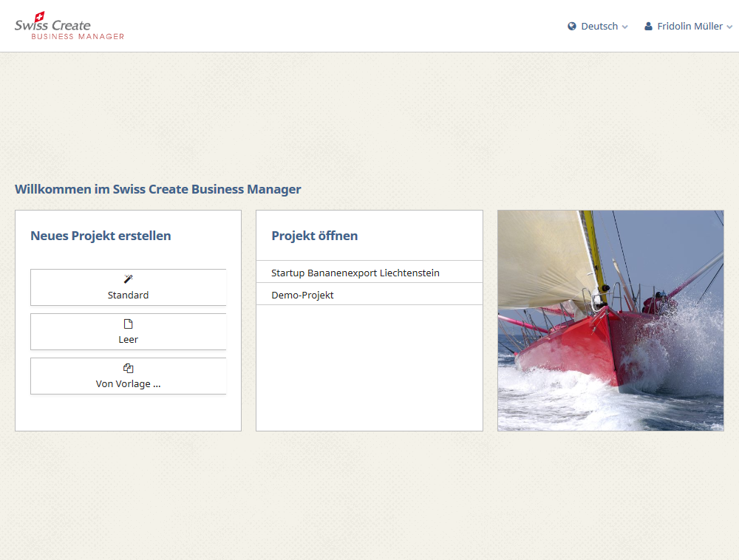
Task: Open the Fridolin Müller user menu
Action: tap(689, 26)
